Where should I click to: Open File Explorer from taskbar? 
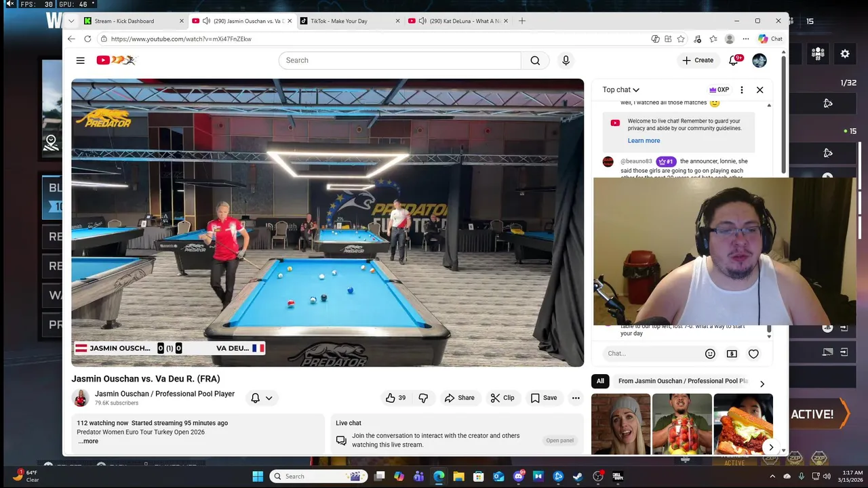pyautogui.click(x=458, y=476)
